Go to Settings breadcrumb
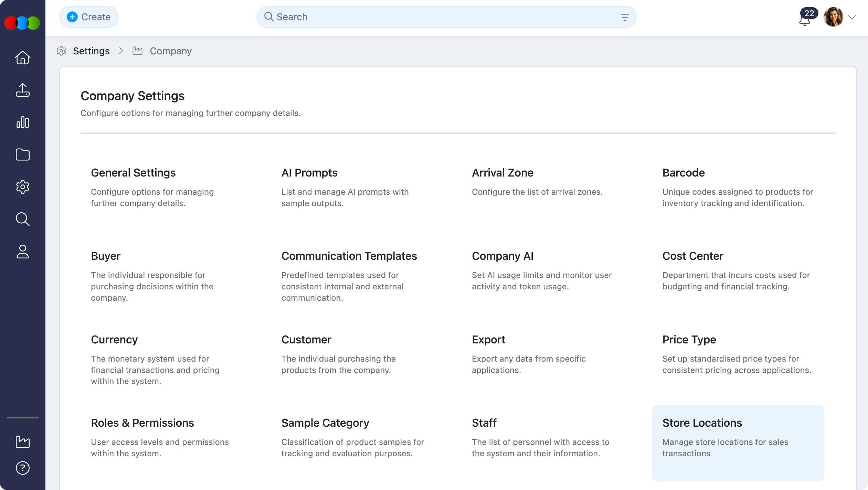 (91, 51)
